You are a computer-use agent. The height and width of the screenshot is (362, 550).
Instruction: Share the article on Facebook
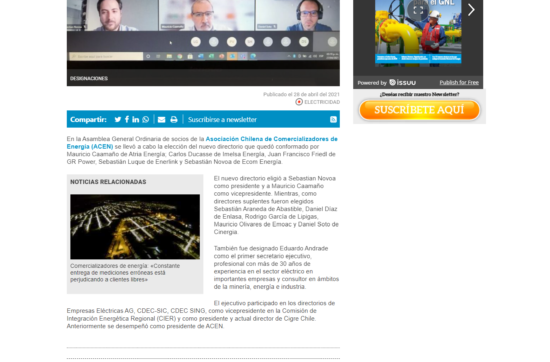tap(127, 120)
